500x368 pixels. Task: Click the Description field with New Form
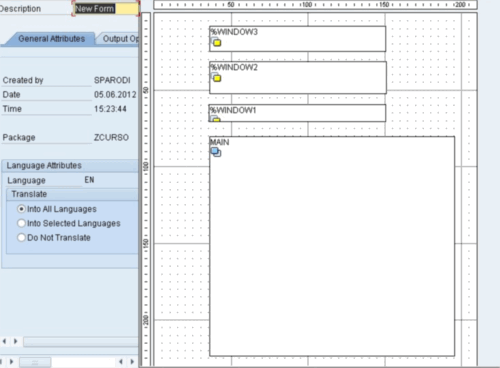point(106,9)
